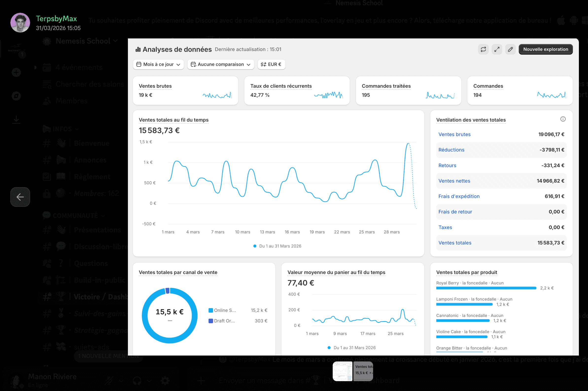This screenshot has height=391, width=588.
Task: Click the Draft Or... legend color swatch
Action: (x=211, y=321)
